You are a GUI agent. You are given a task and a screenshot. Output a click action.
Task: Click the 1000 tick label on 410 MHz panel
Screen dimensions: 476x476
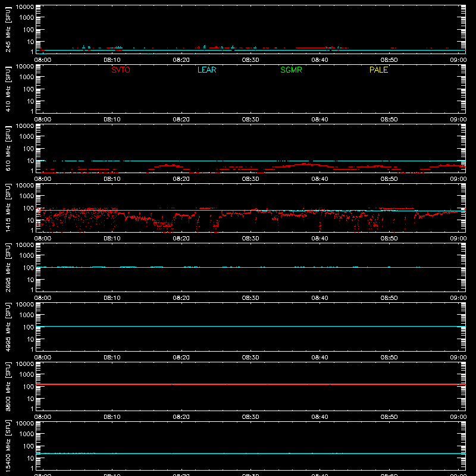pyautogui.click(x=27, y=77)
